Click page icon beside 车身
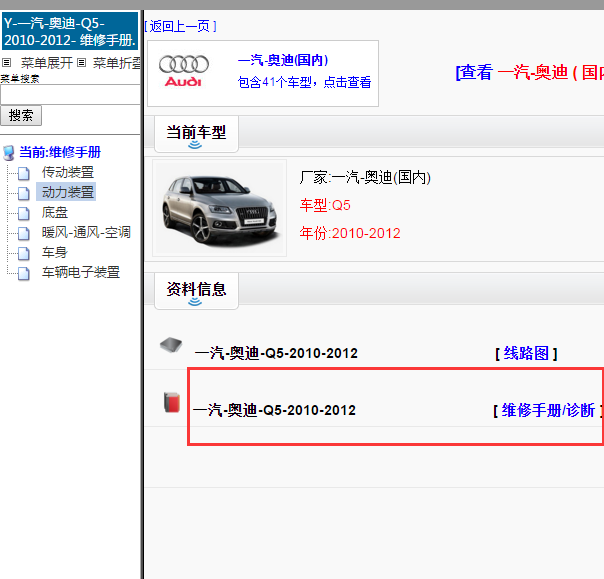 (24, 253)
